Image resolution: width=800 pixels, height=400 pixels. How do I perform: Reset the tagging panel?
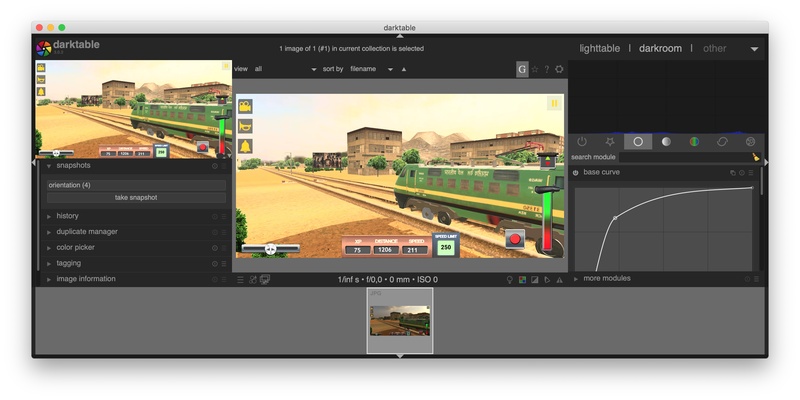(x=215, y=264)
